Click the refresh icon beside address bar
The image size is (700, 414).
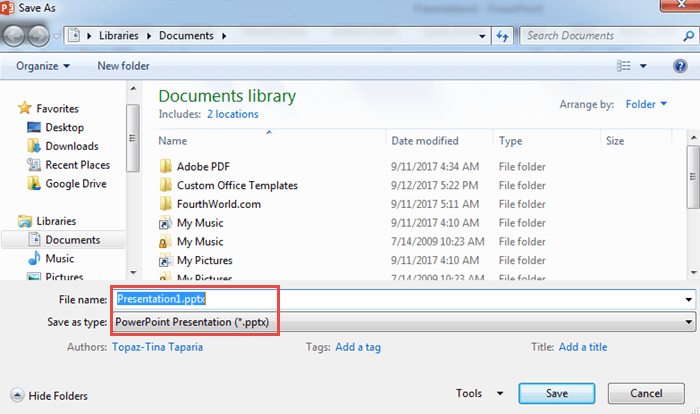503,36
